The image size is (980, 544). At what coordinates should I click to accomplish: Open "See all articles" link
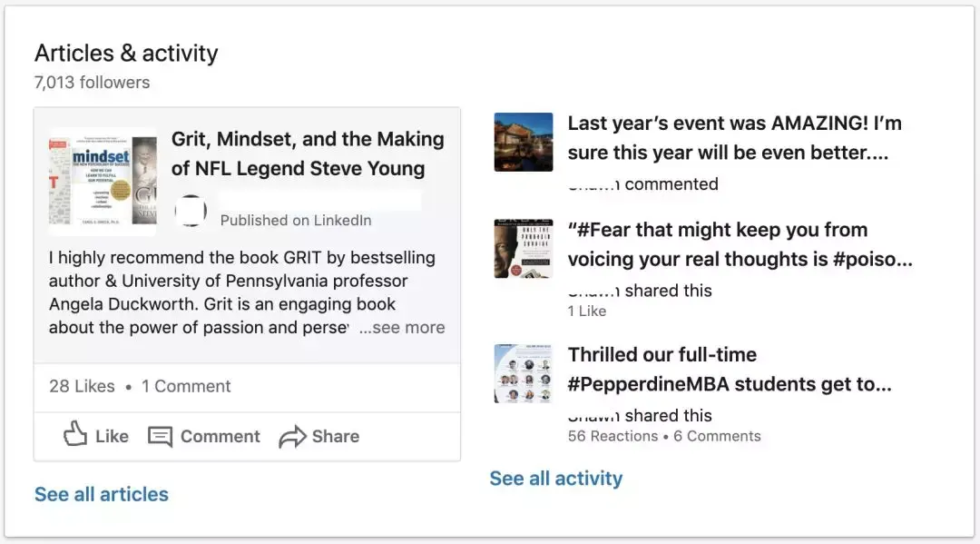click(x=102, y=494)
